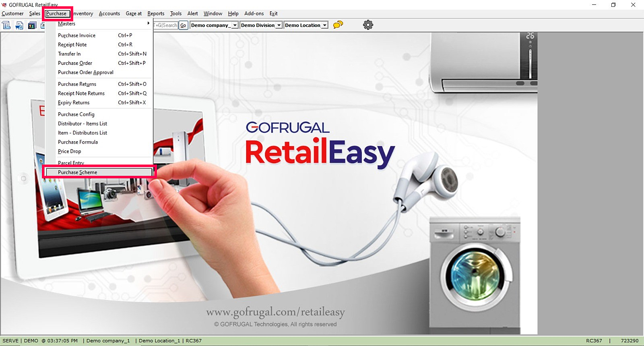Viewport: 644px width, 346px height.
Task: Open Receipt Note Returns
Action: point(99,93)
